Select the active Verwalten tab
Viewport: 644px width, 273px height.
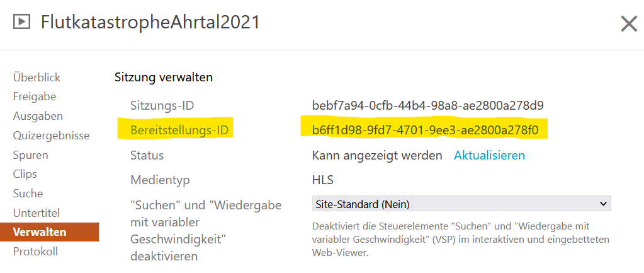pos(49,232)
